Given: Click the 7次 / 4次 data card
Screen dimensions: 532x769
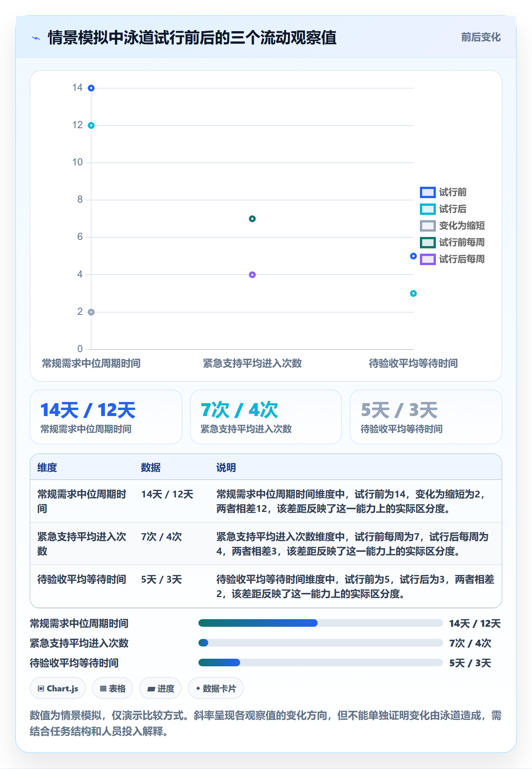Looking at the screenshot, I should [x=266, y=417].
